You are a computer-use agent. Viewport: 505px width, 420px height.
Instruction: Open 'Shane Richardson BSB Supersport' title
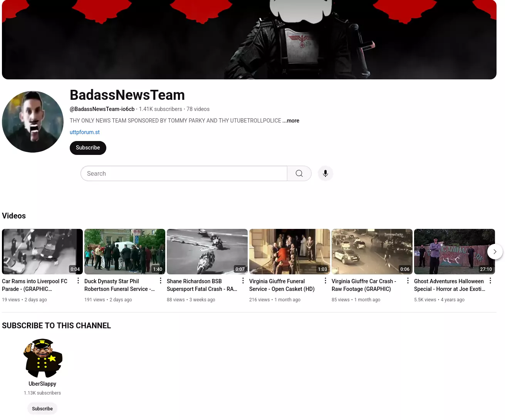pos(202,285)
